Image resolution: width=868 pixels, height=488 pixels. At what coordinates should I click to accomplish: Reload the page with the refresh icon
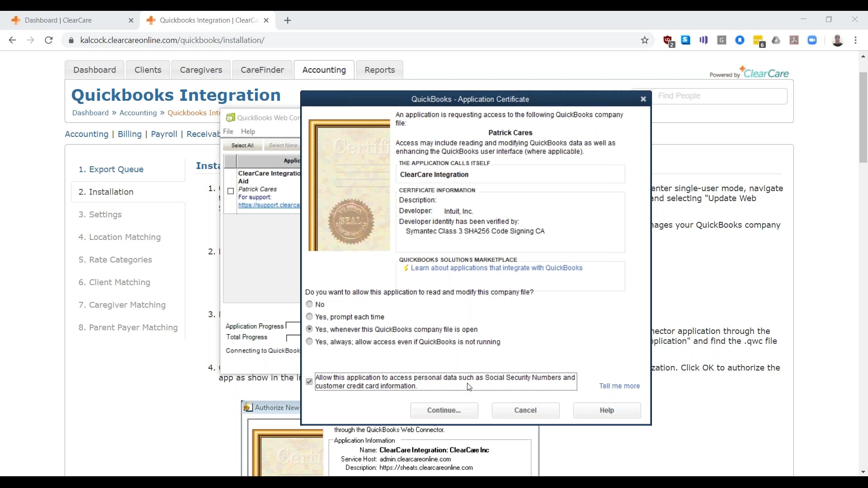click(x=49, y=40)
